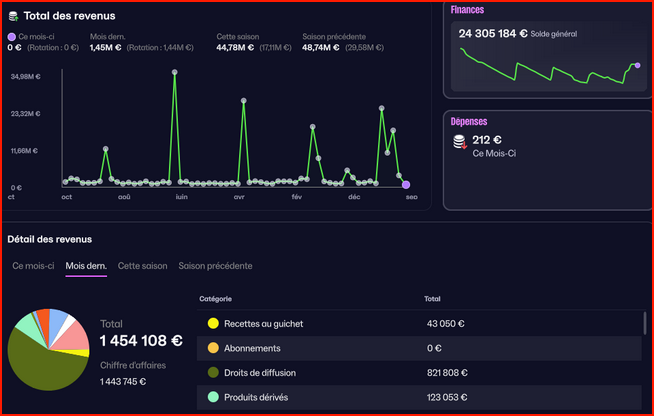
Task: Select the Mois dern. tab
Action: (86, 266)
